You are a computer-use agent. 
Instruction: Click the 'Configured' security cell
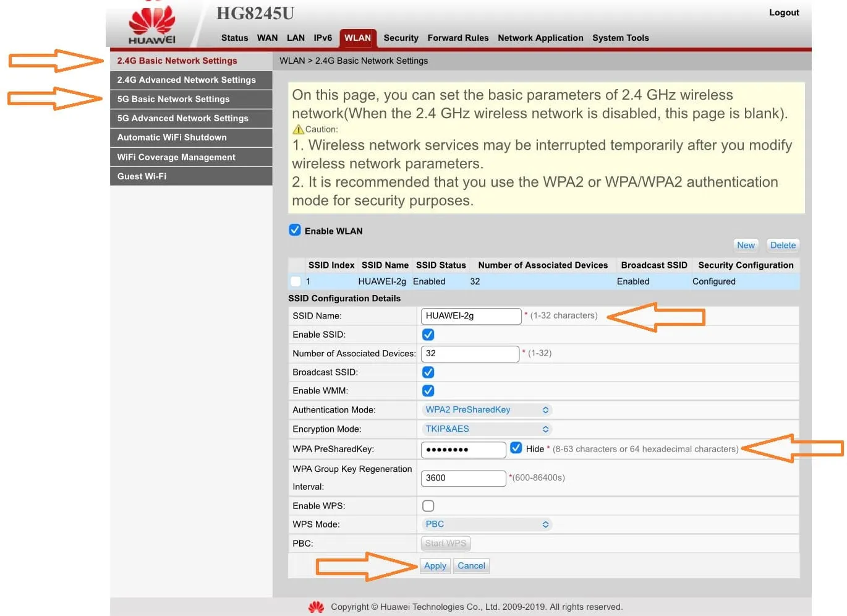click(714, 281)
